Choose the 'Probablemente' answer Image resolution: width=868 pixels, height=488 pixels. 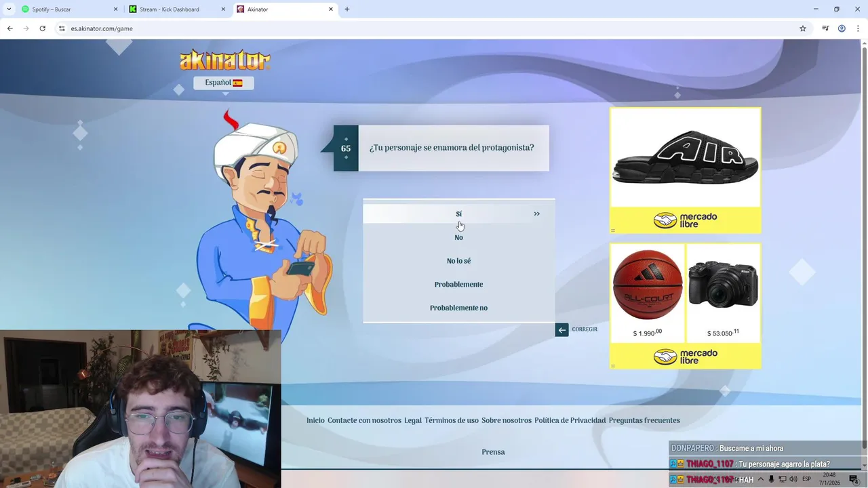[x=458, y=284]
